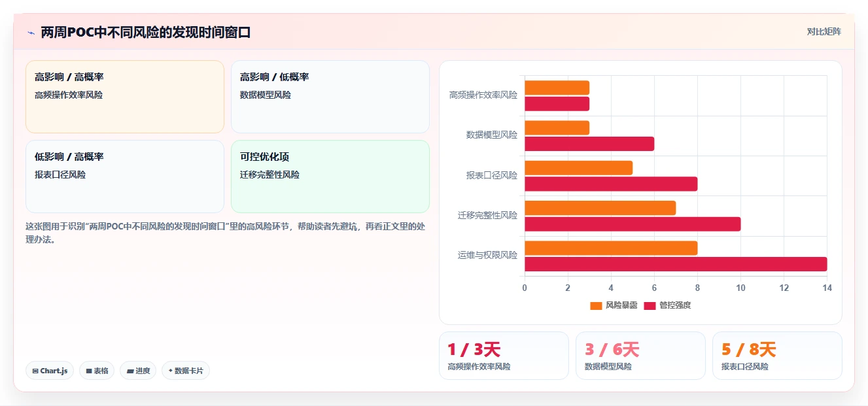Click the 表格 tag chip
This screenshot has width=868, height=406.
pos(97,371)
